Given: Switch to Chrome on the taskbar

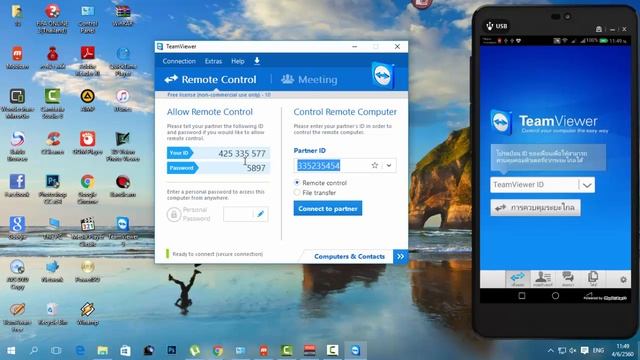Looking at the screenshot, I should [x=218, y=350].
